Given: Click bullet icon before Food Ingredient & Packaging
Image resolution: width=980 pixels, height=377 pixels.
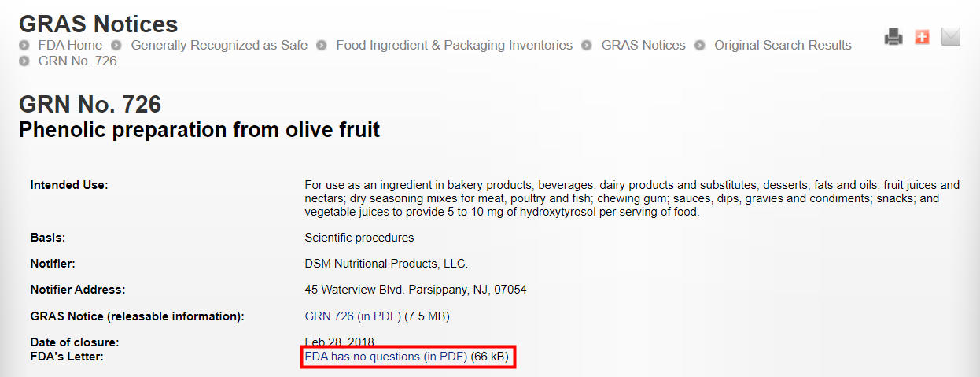Looking at the screenshot, I should tap(322, 46).
